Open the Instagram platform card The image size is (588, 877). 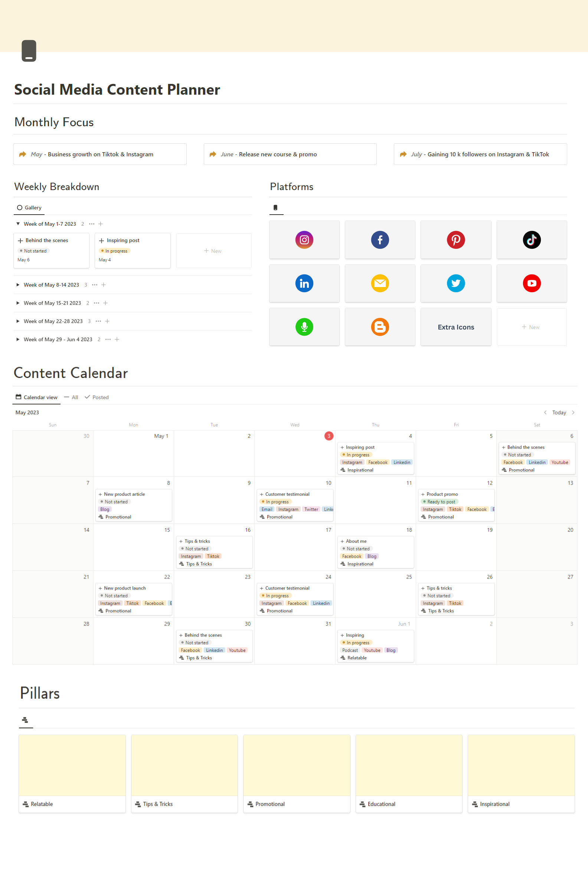point(304,240)
